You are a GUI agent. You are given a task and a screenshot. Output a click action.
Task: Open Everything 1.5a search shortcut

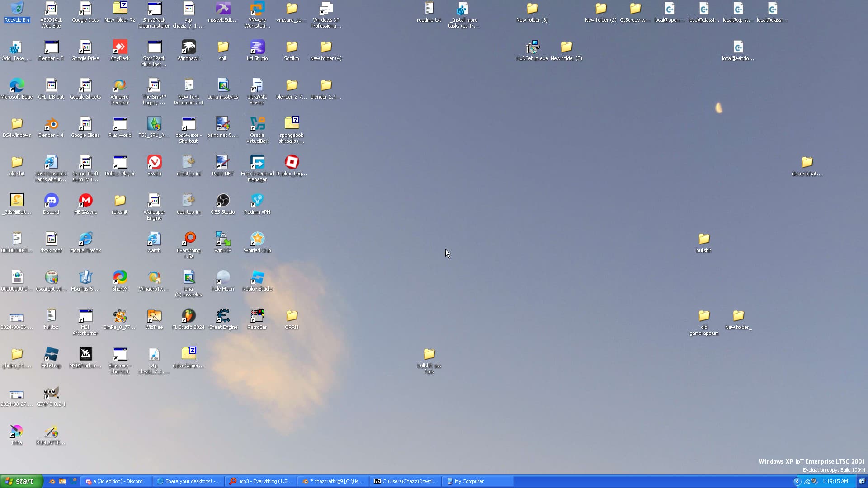pos(189,245)
